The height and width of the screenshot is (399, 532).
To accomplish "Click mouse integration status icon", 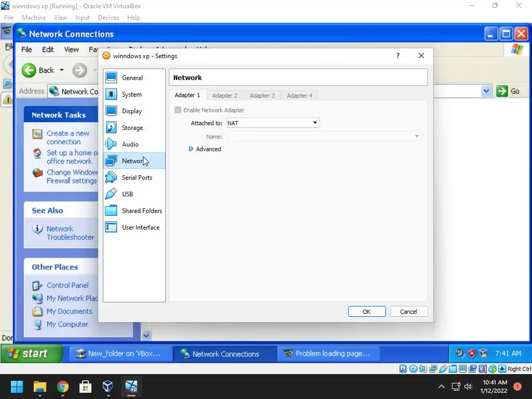I will coord(493,369).
